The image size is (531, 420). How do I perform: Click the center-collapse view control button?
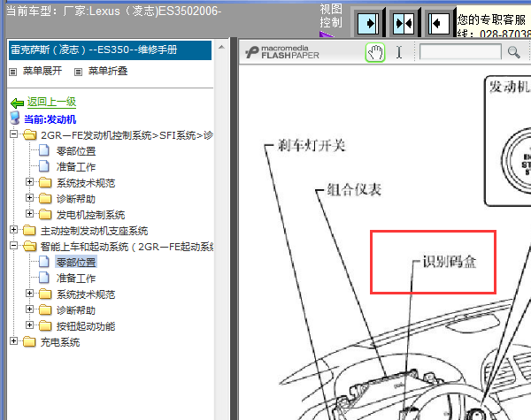point(404,23)
